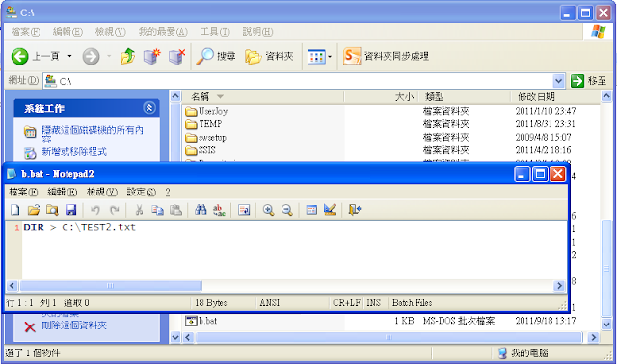Toggle word wrap icon in Notepad2

coord(244,210)
